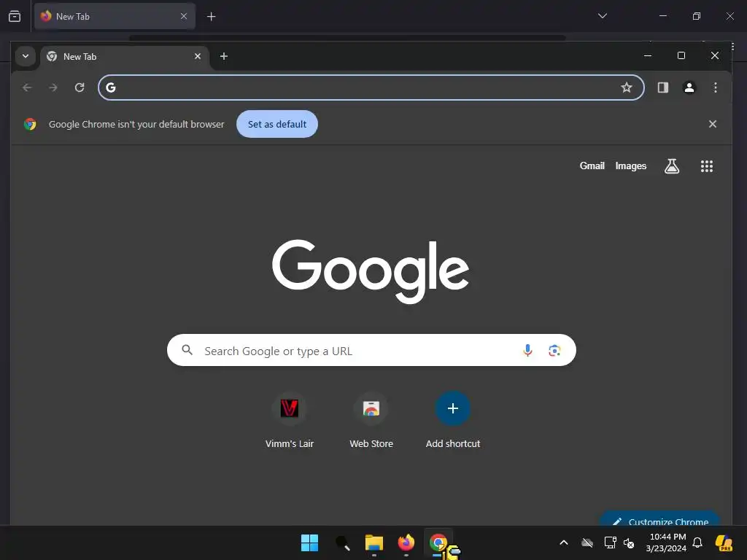Show hidden system tray icons
Viewport: 747px width, 560px height.
pyautogui.click(x=564, y=542)
